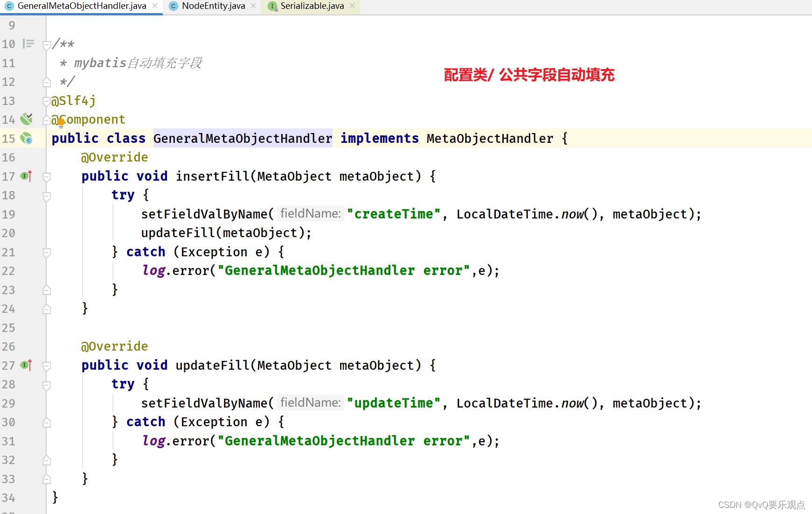The image size is (812, 514).
Task: Click the mybatis comment text on line 11
Action: (x=138, y=63)
